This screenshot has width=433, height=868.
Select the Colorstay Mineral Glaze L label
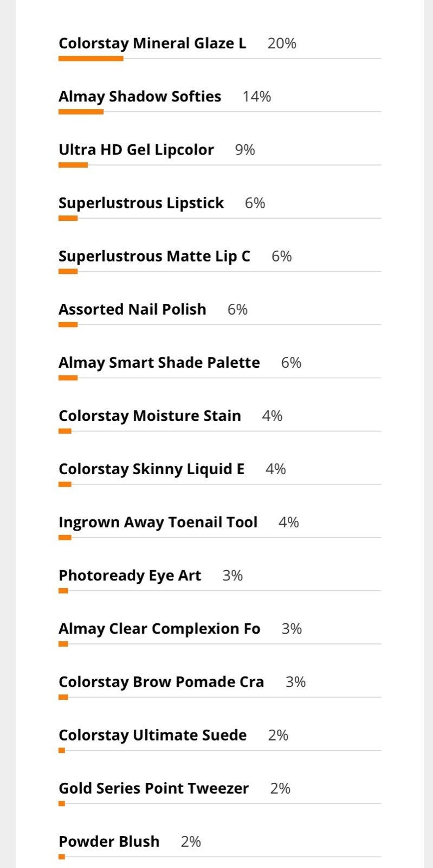[x=152, y=43]
